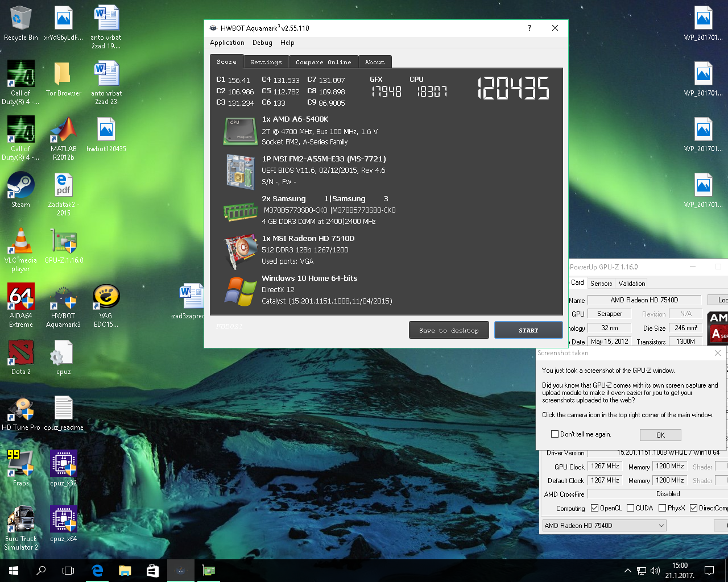Click CPU chip icon in Aquamark

(x=242, y=131)
